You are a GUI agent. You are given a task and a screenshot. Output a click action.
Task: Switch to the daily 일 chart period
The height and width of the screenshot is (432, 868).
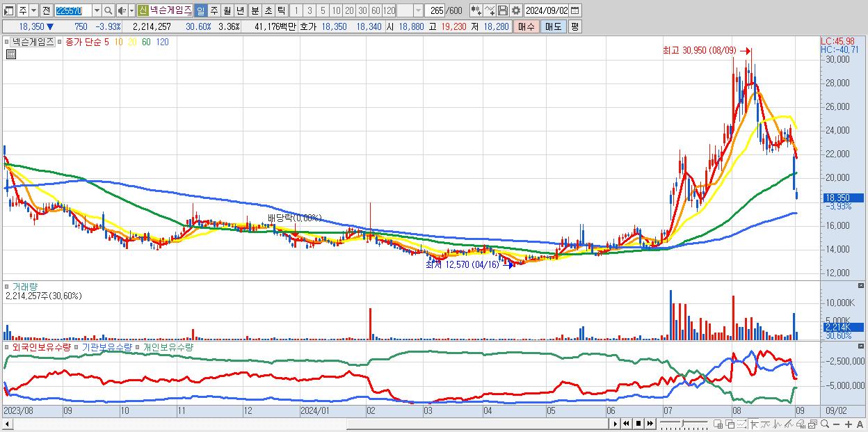[200, 10]
